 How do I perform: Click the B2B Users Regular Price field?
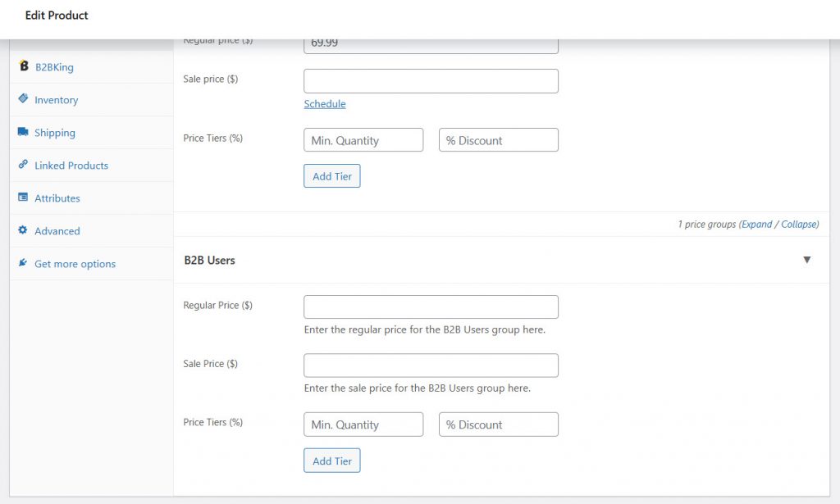coord(431,306)
